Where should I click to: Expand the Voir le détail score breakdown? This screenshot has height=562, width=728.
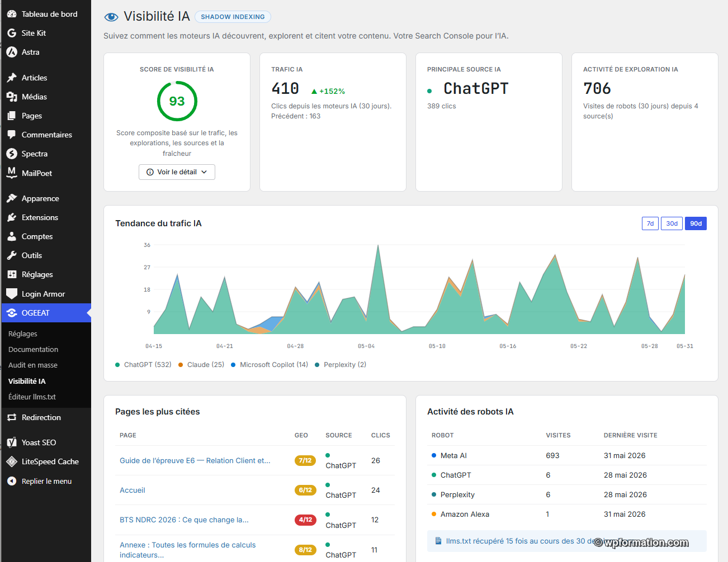tap(177, 172)
